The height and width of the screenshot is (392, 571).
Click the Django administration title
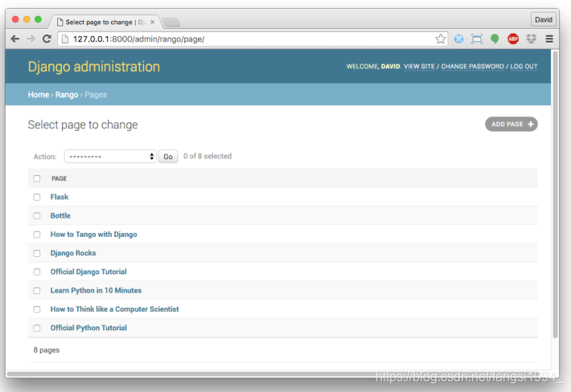[x=94, y=67]
